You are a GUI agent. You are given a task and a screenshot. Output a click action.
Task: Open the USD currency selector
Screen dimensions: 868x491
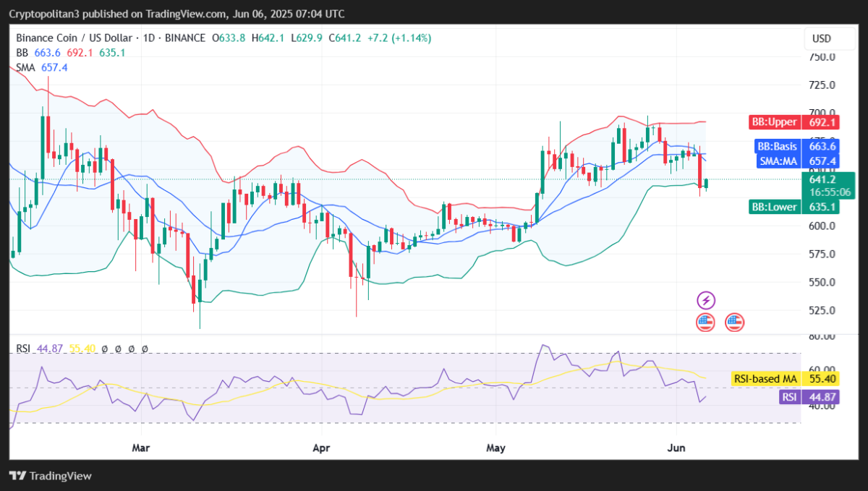click(822, 38)
